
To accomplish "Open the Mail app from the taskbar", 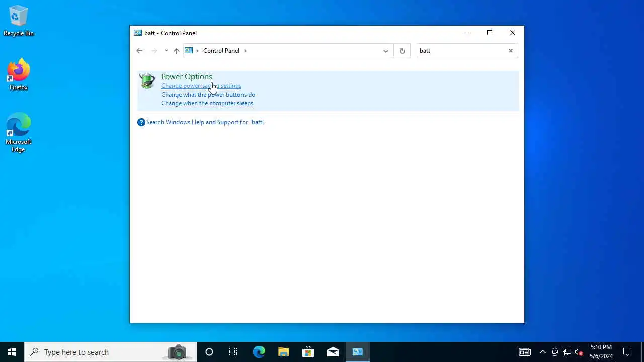I will point(333,352).
